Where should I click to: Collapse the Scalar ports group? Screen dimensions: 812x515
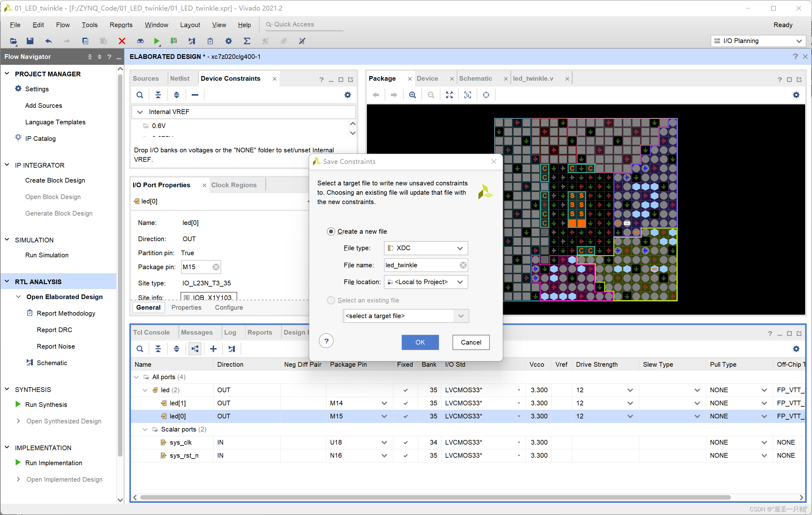coord(145,430)
